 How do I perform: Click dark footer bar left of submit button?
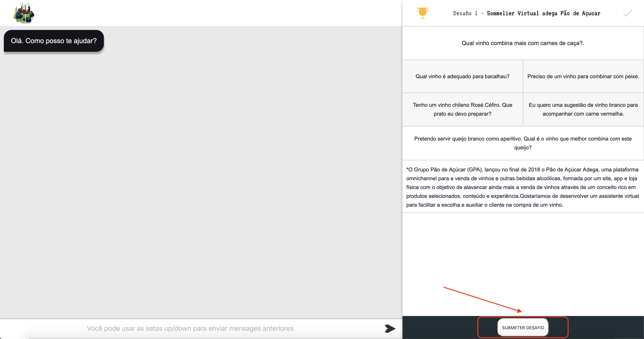coord(440,327)
